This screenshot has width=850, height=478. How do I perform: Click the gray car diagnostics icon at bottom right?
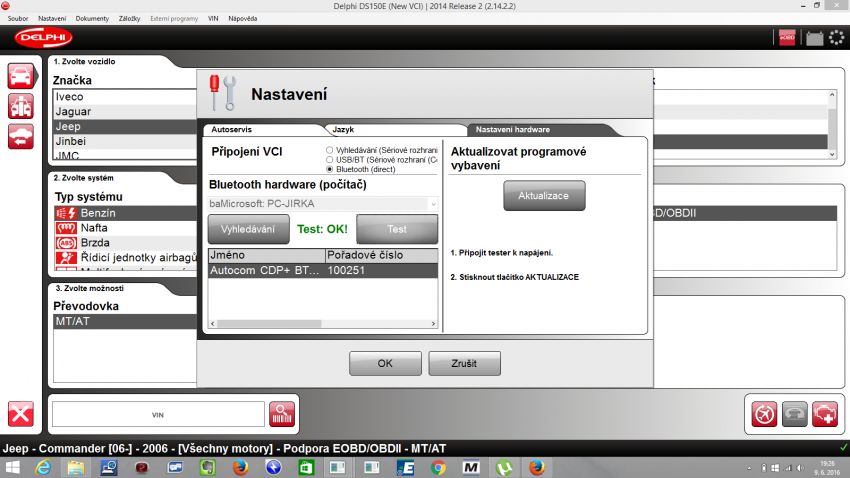794,415
